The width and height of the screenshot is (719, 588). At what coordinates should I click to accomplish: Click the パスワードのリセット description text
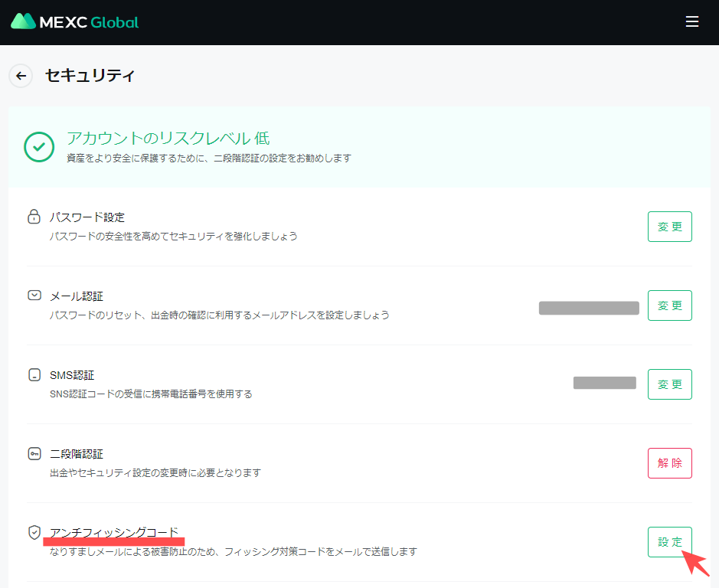tap(219, 315)
